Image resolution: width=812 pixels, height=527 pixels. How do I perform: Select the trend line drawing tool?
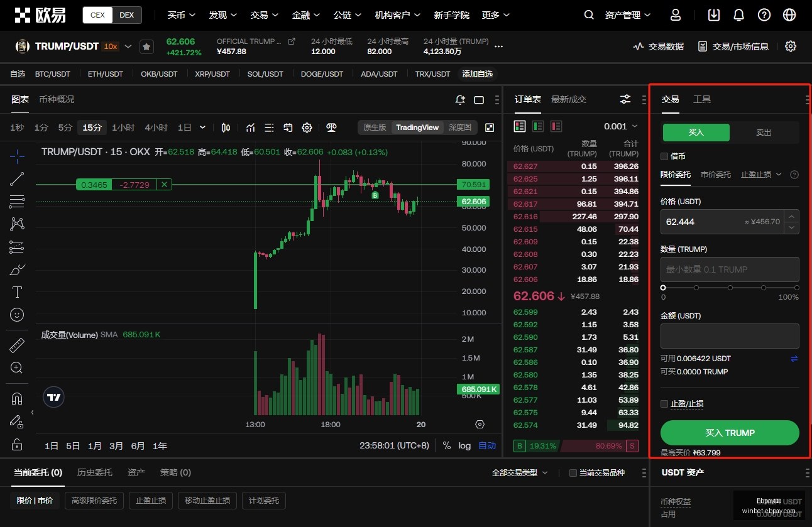click(x=17, y=179)
